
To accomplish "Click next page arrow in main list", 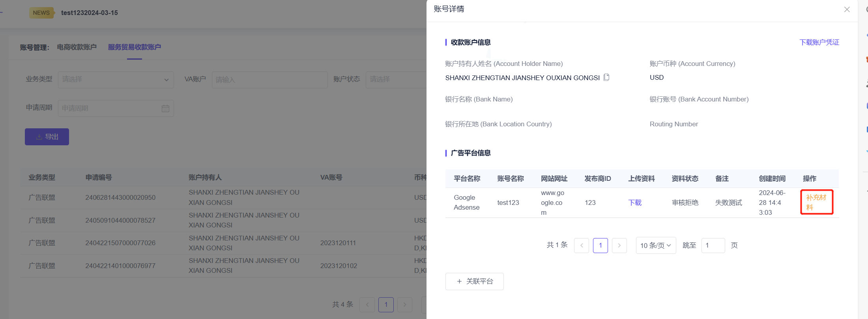I will (x=404, y=305).
